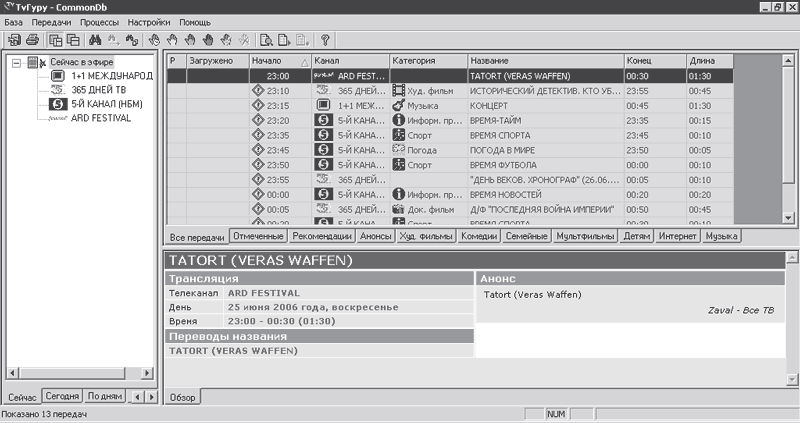Click the first toolbar icon at far left

(x=14, y=41)
